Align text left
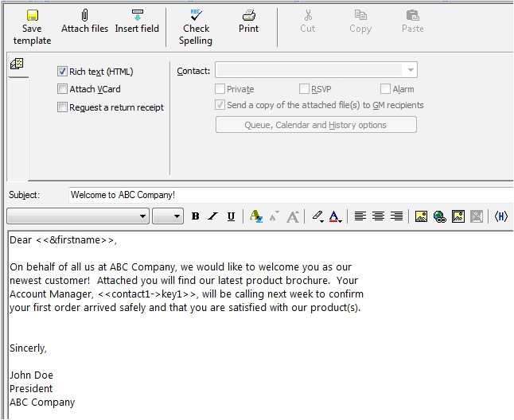Viewport: 514px width, 420px height. (x=360, y=216)
